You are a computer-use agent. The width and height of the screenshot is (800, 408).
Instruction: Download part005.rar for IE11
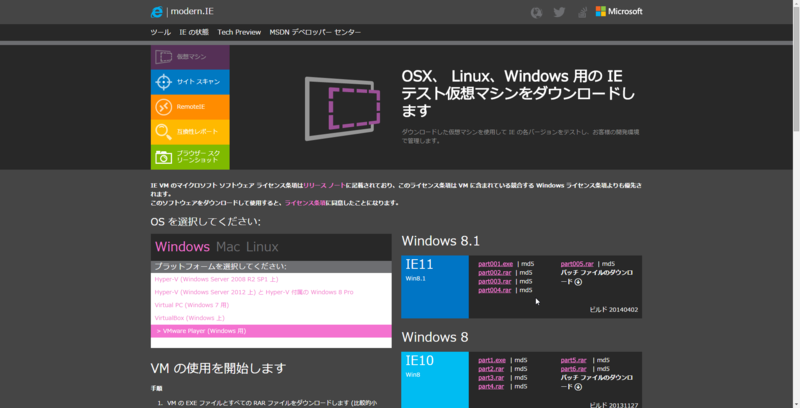[577, 264]
